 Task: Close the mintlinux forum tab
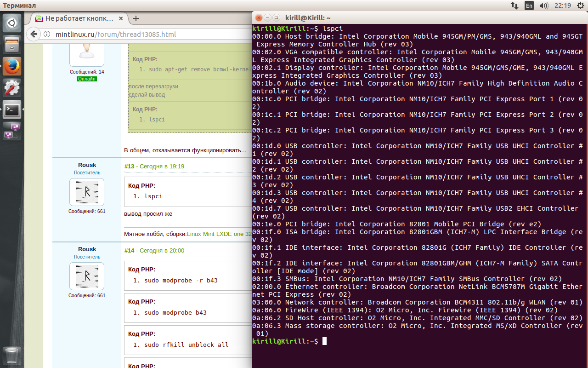[120, 19]
